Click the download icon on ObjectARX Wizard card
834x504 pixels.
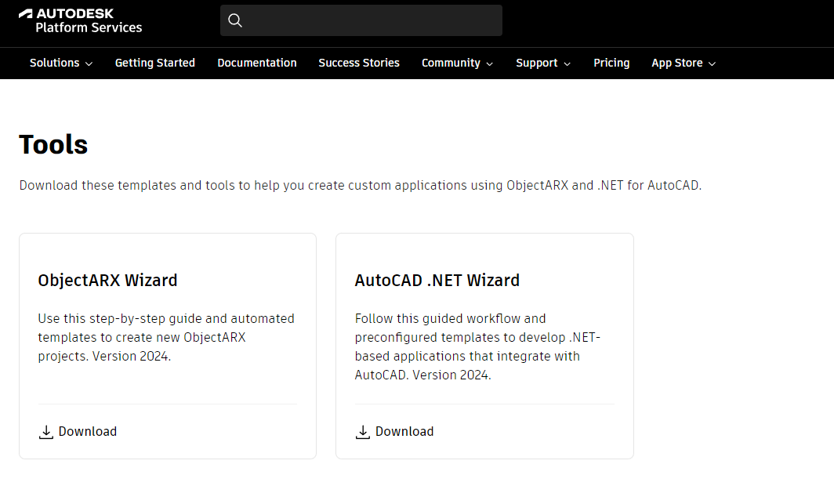point(46,431)
